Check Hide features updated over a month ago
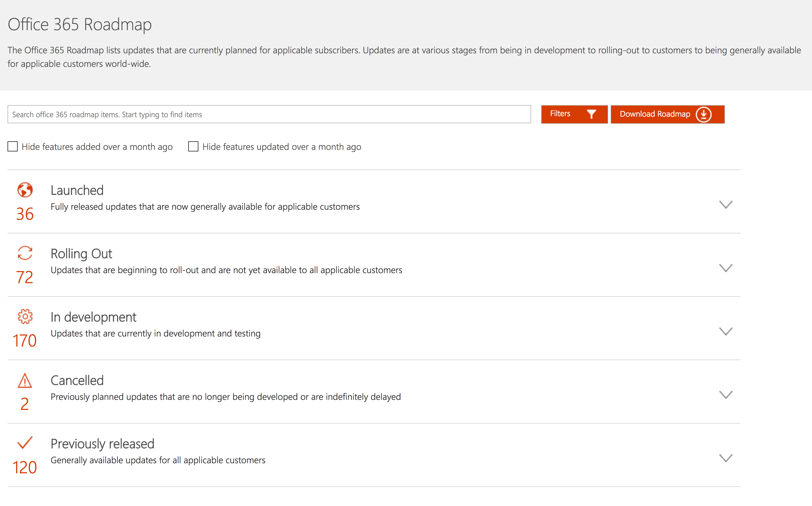The height and width of the screenshot is (506, 812). pos(193,147)
